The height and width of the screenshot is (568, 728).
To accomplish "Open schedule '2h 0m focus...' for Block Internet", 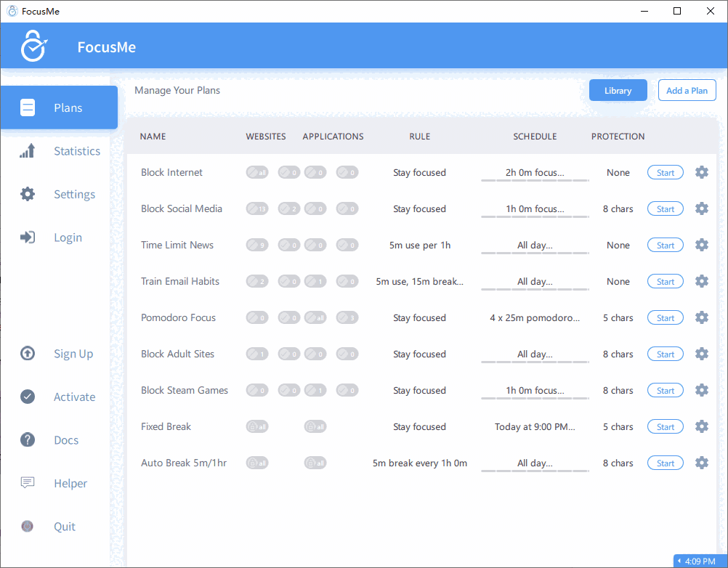I will pyautogui.click(x=535, y=173).
